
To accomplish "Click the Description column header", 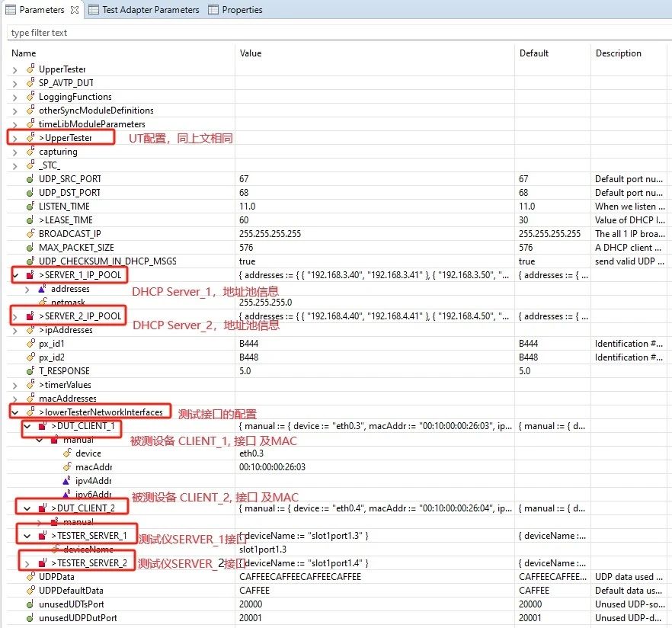I will point(618,53).
